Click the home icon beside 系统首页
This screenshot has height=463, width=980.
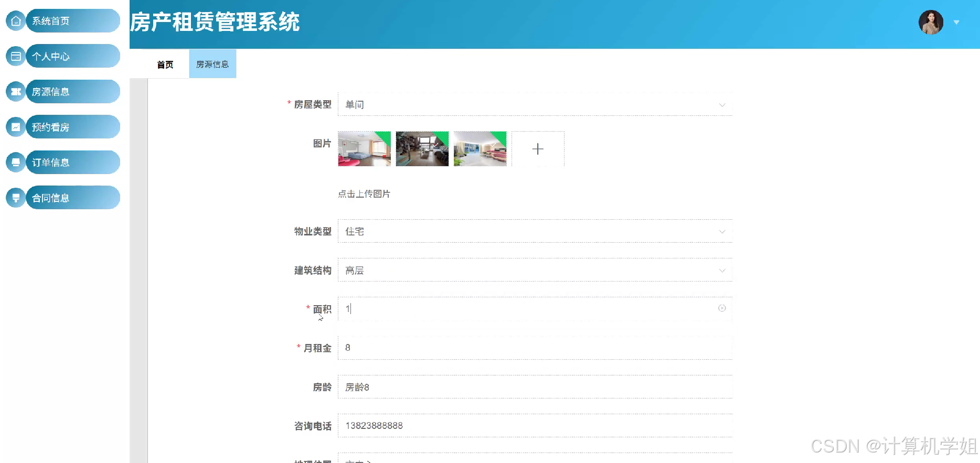(x=16, y=21)
